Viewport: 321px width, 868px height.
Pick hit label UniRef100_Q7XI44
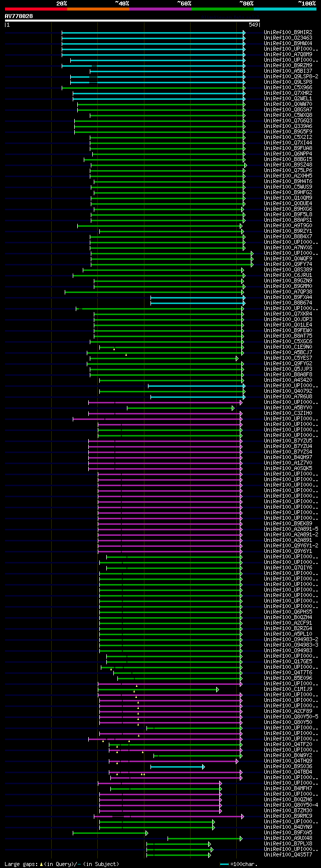pos(288,143)
